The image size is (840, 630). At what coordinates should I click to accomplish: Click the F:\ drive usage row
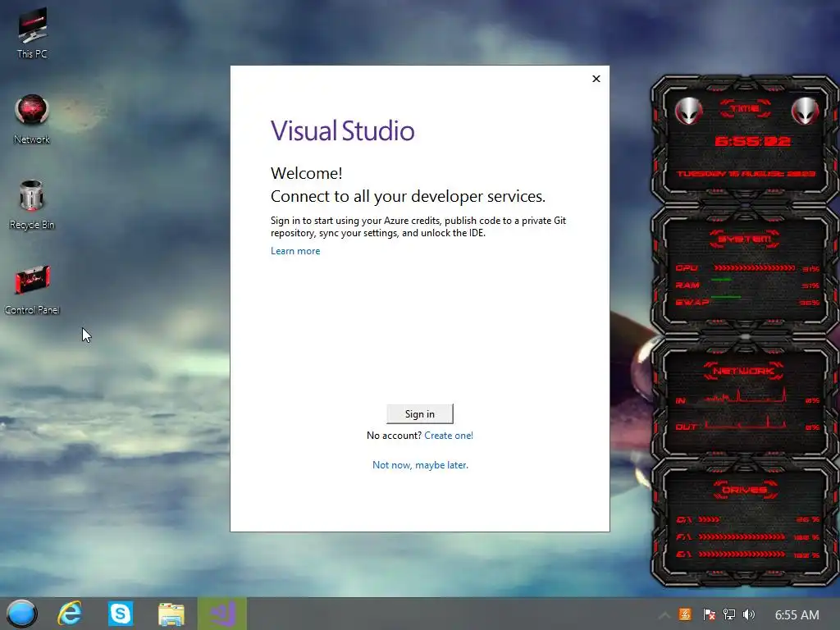point(748,536)
